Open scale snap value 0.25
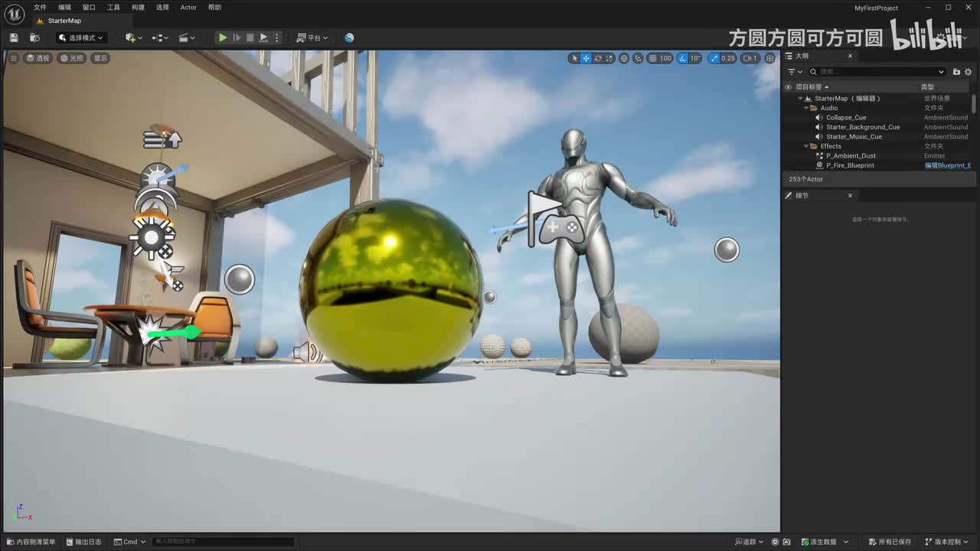980x551 pixels. pos(728,58)
